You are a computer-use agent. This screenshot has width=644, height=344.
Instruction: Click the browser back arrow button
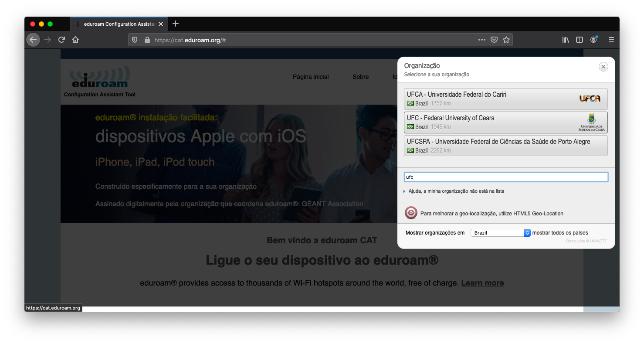click(x=33, y=40)
